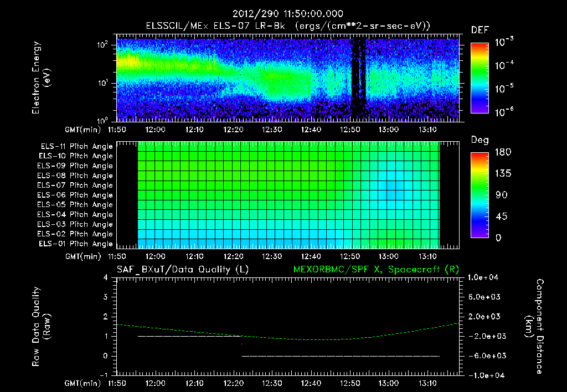Click the 1.0e+04 right axis label

click(x=483, y=277)
